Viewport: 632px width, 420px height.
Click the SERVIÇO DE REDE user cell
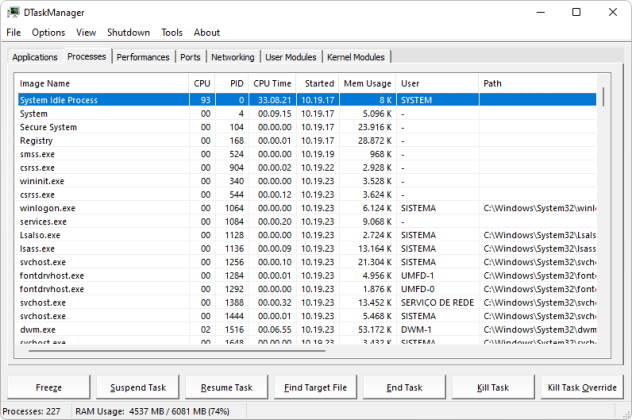437,303
